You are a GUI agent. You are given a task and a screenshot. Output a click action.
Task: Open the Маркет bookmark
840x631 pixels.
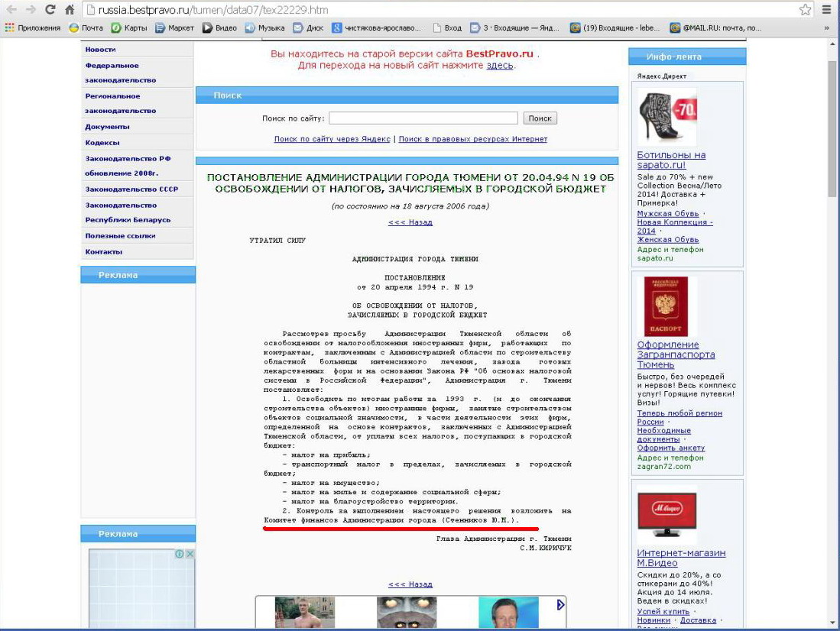point(174,28)
